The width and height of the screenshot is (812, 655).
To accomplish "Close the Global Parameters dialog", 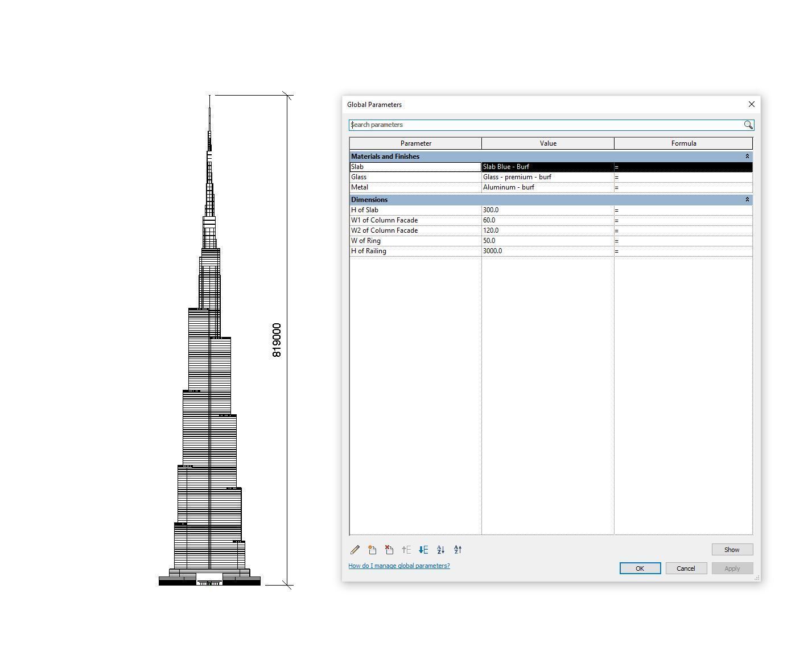I will 752,104.
